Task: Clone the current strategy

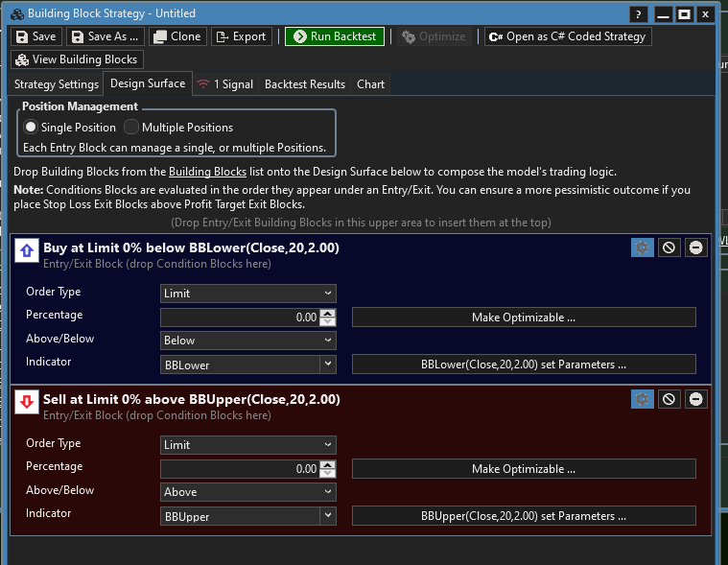Action: (177, 36)
